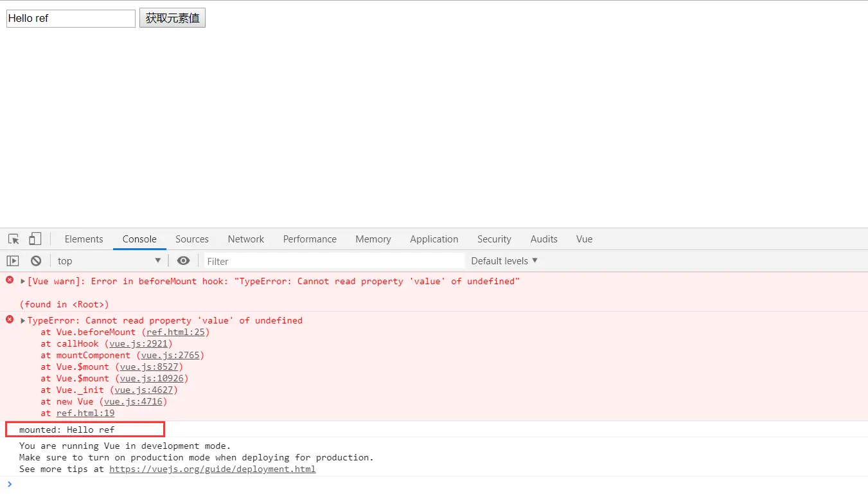Open the top JavaScript context dropdown
This screenshot has width=868, height=499.
pyautogui.click(x=109, y=260)
